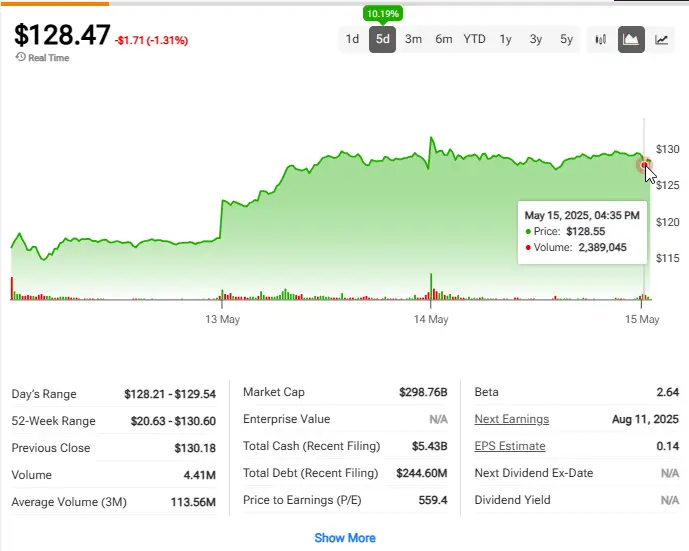Viewport: 689px width, 551px height.
Task: Click EPS Estimate value 0.14
Action: 667,446
